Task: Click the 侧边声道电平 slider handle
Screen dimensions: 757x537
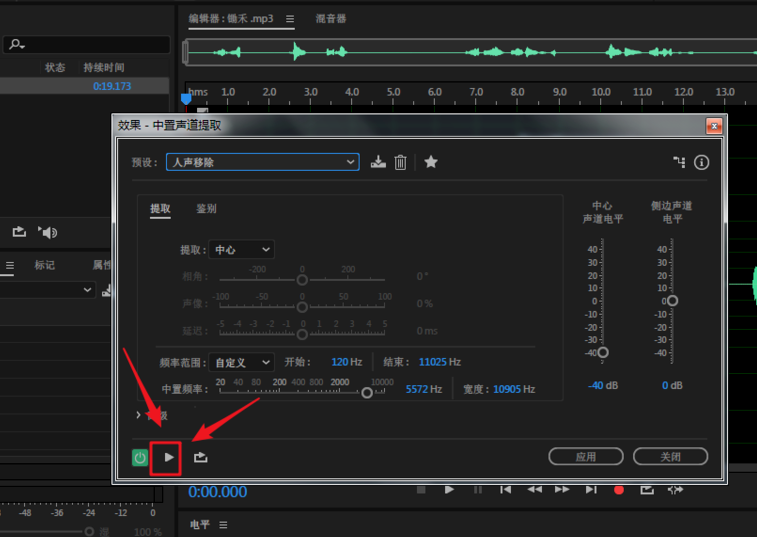Action: click(672, 301)
